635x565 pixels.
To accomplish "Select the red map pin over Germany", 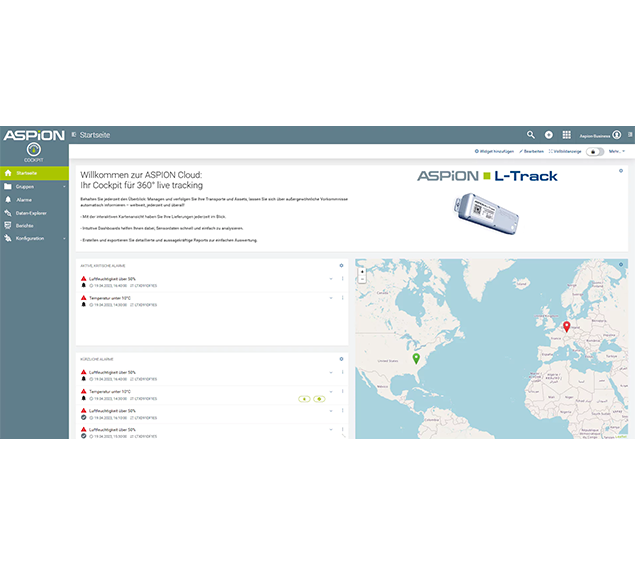I will [x=567, y=326].
